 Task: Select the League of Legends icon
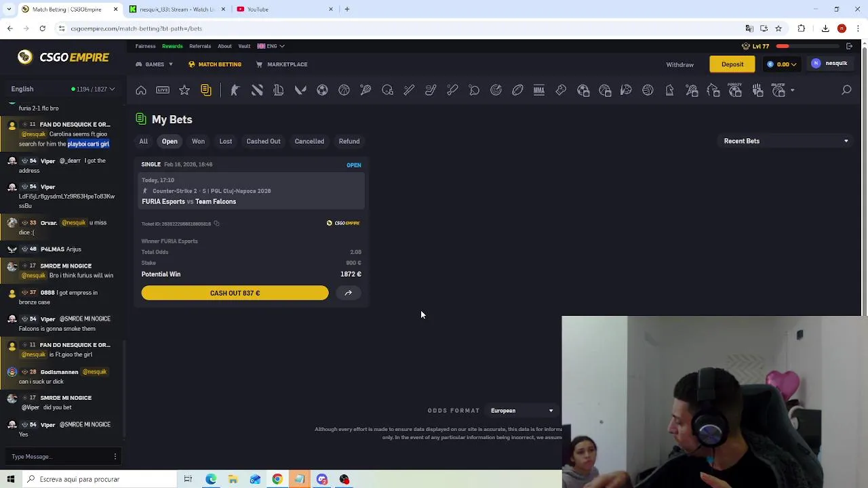tap(279, 90)
